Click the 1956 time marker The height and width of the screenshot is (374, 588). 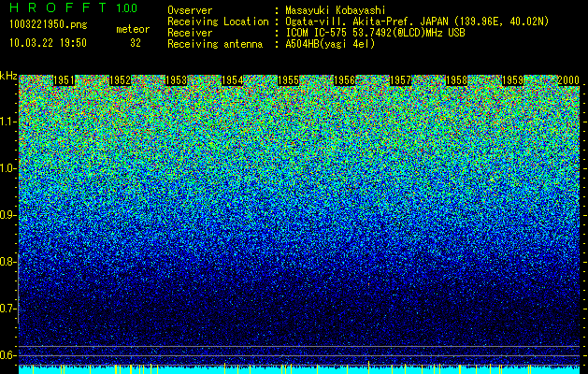[x=344, y=80]
